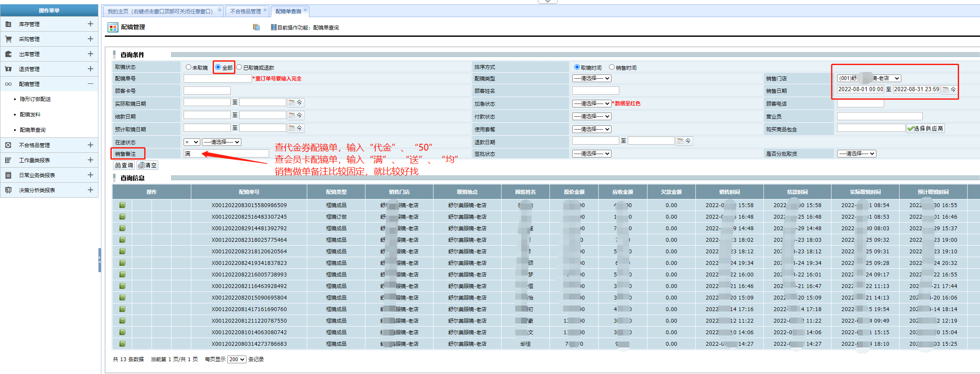Image resolution: width=980 pixels, height=374 pixels.
Task: Click the sidebar collapse handle
Action: point(100,260)
